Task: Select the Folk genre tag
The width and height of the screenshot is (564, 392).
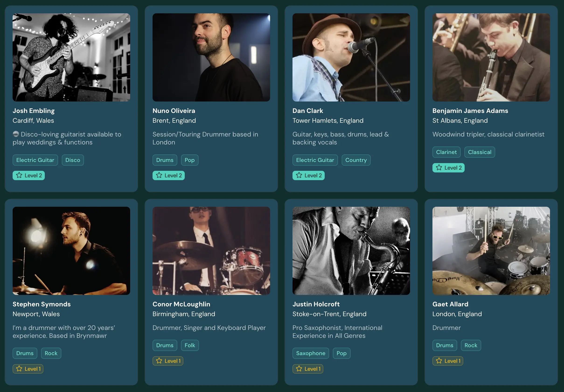Action: click(190, 345)
